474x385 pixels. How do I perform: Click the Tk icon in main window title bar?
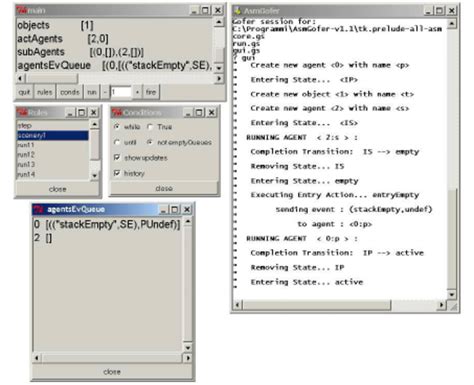(x=22, y=10)
